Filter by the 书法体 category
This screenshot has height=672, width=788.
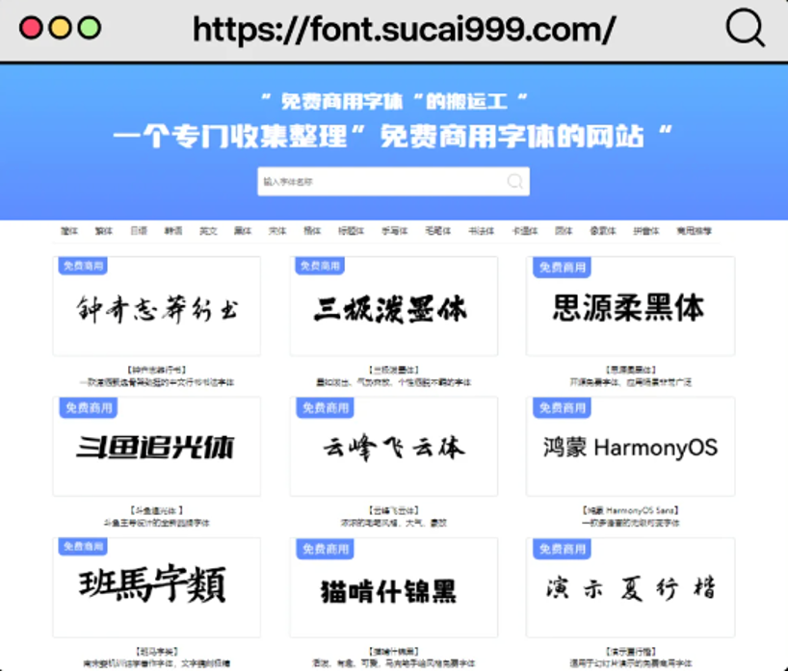(x=482, y=231)
